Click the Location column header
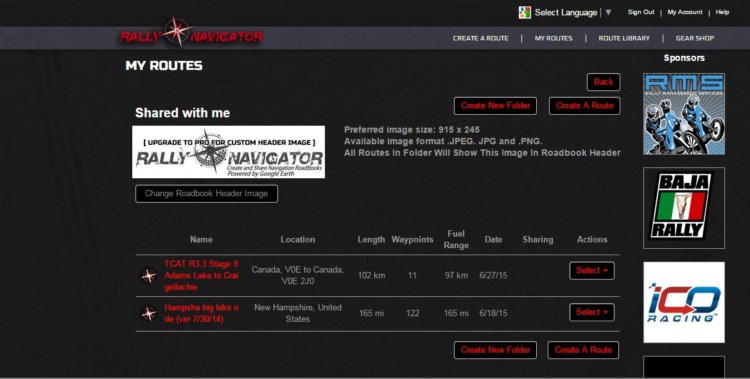 (298, 239)
